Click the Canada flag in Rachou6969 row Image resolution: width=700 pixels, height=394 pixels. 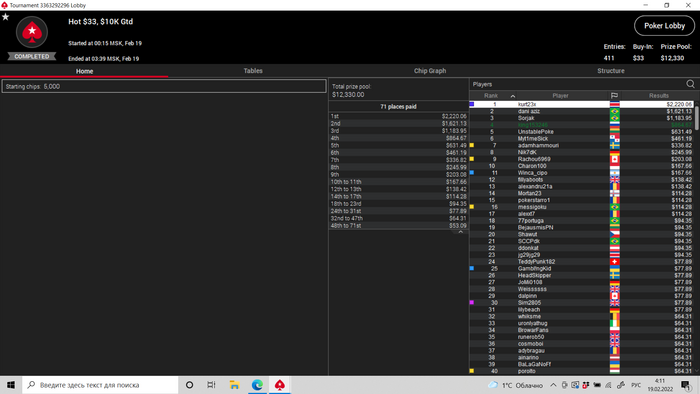(615, 159)
